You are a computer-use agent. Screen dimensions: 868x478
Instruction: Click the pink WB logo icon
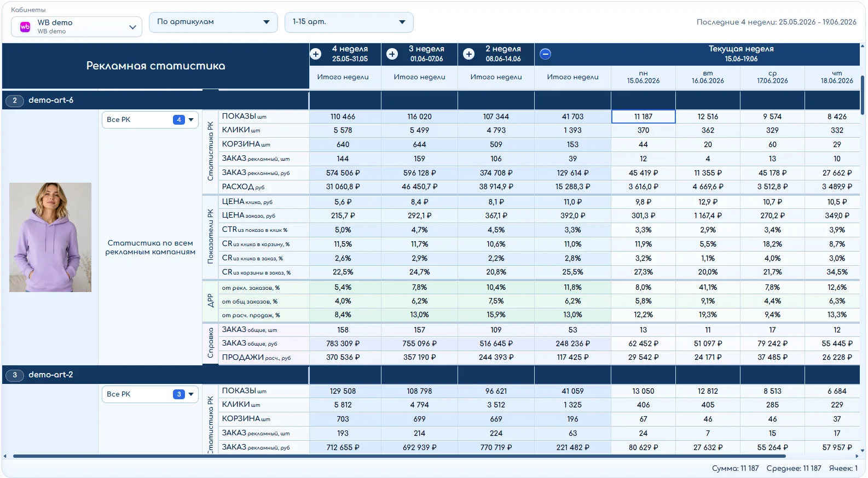(25, 27)
